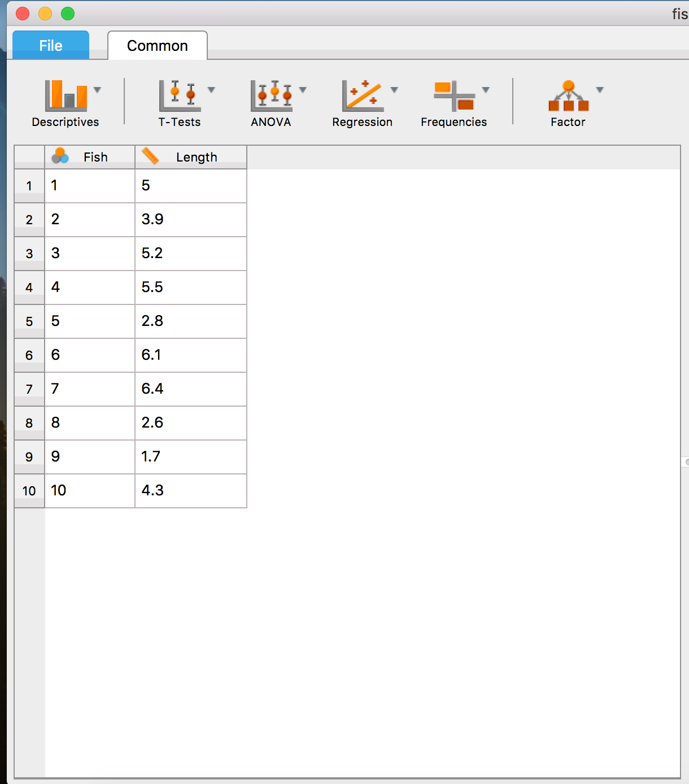Click Length cell with value 1.7
This screenshot has height=784, width=689.
(x=191, y=457)
